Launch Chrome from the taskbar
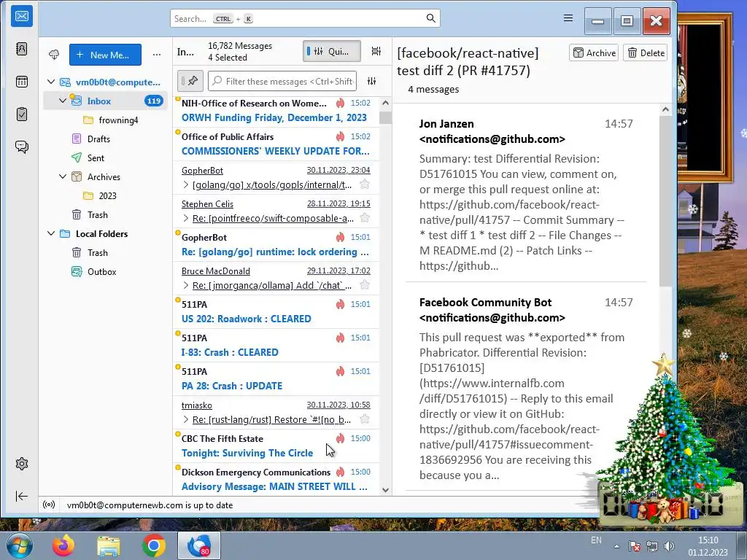 click(x=153, y=545)
